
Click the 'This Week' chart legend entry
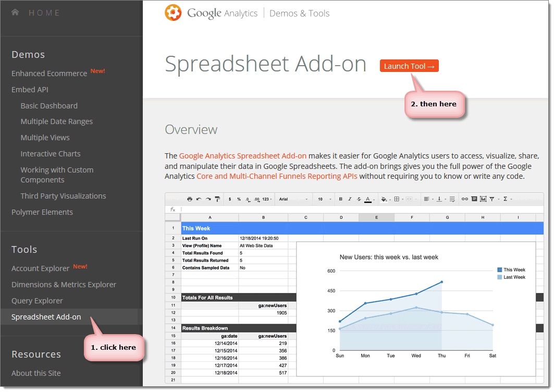click(x=511, y=269)
